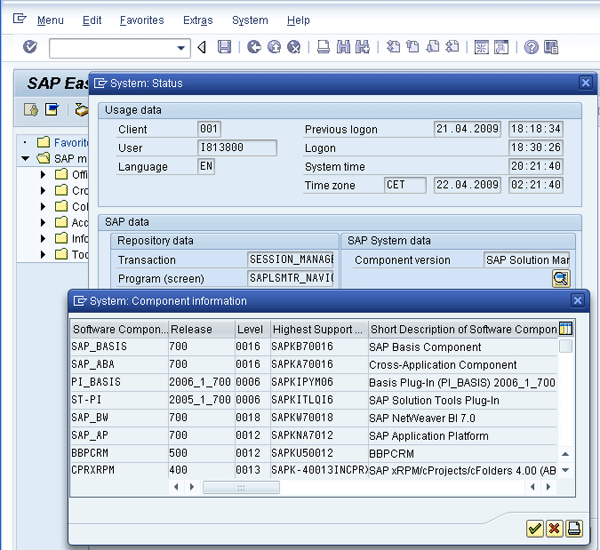This screenshot has width=600, height=550.
Task: Click the red X cancel in Component information
Action: [x=555, y=528]
